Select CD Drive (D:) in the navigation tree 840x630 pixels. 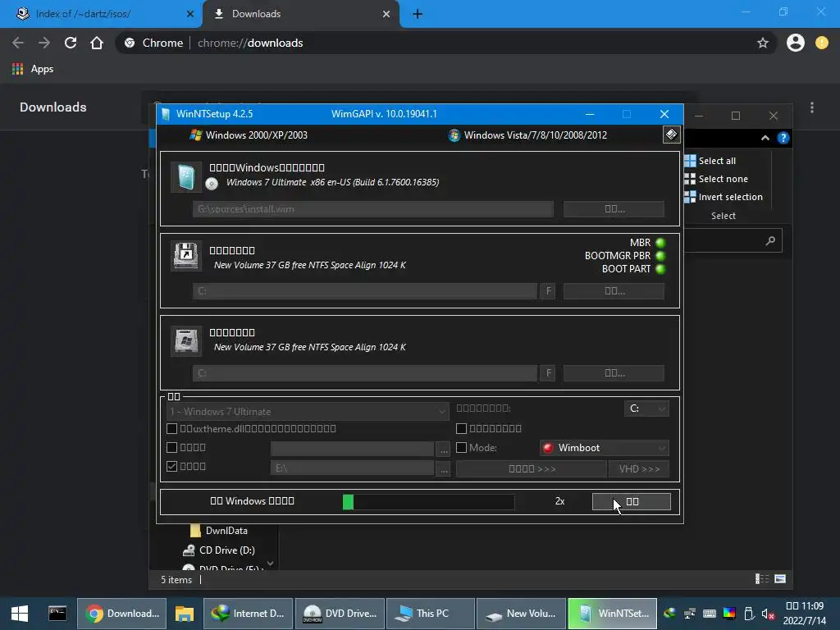218,550
